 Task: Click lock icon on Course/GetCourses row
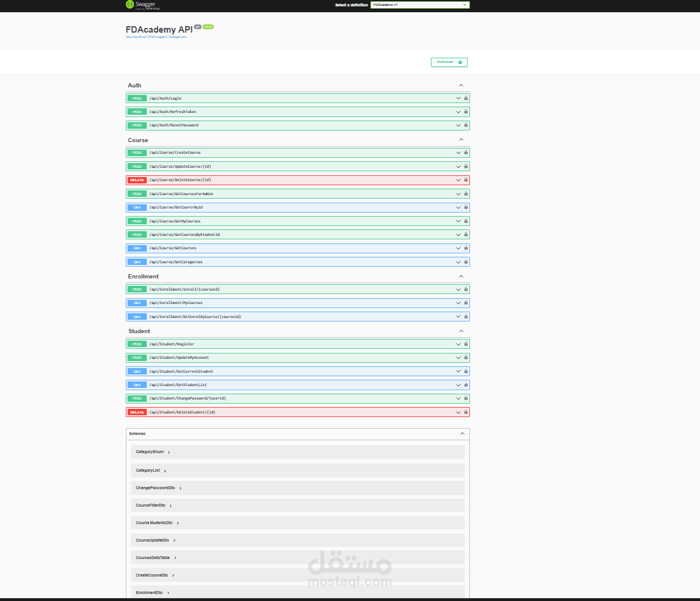click(x=466, y=248)
